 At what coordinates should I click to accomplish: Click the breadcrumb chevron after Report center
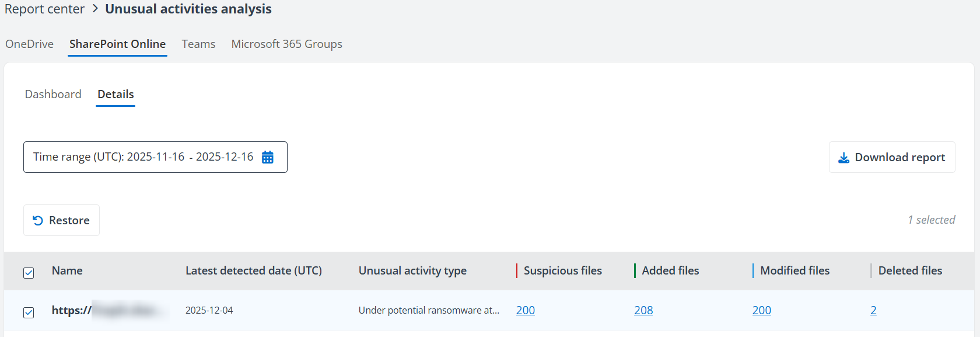(x=95, y=9)
